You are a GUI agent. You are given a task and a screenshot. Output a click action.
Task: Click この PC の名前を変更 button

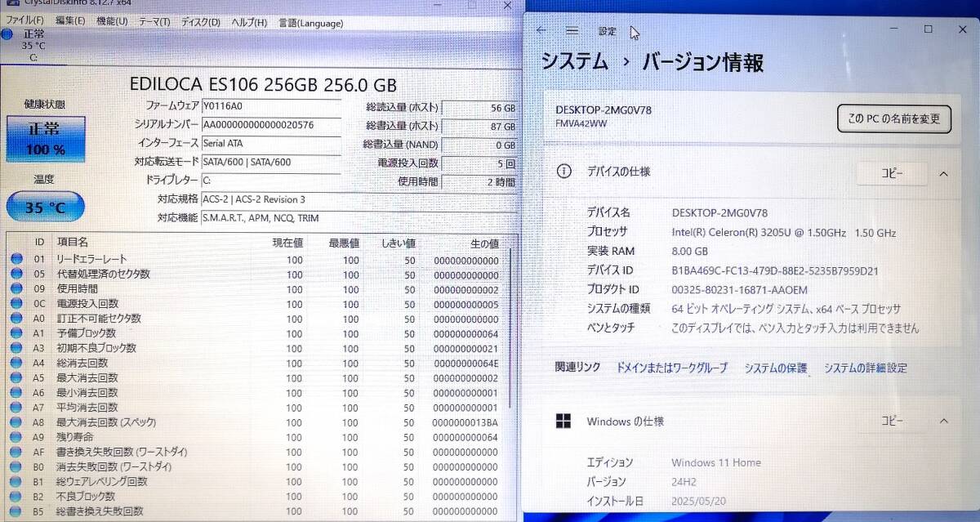click(894, 118)
